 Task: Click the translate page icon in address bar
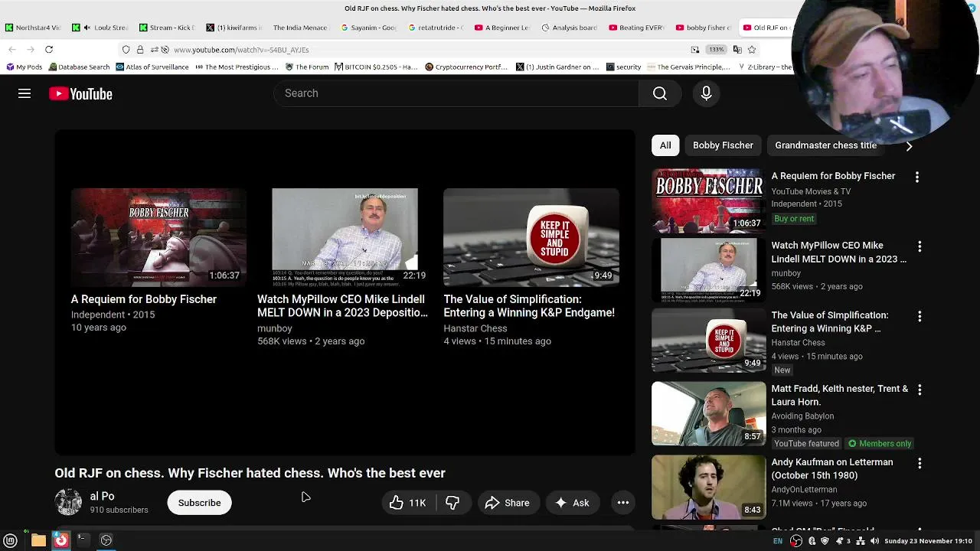[x=737, y=50]
